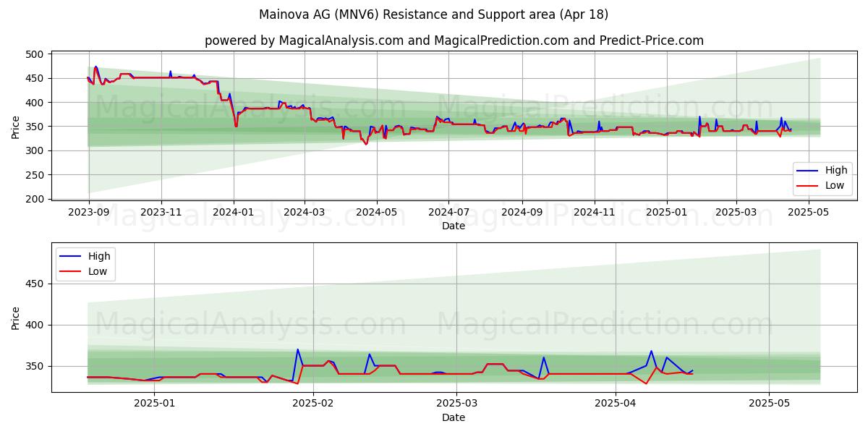Click the 'Price' y-axis label of the lower chart

point(16,318)
